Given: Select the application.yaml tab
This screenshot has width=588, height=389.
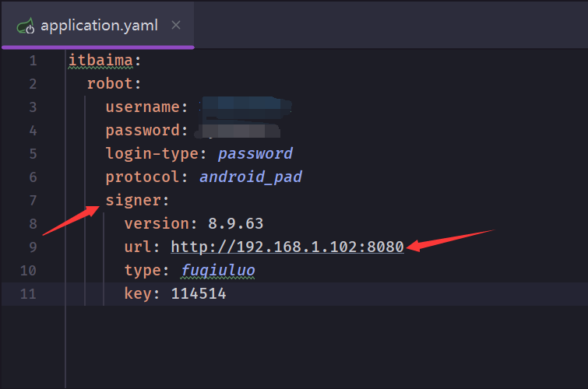Looking at the screenshot, I should 98,26.
